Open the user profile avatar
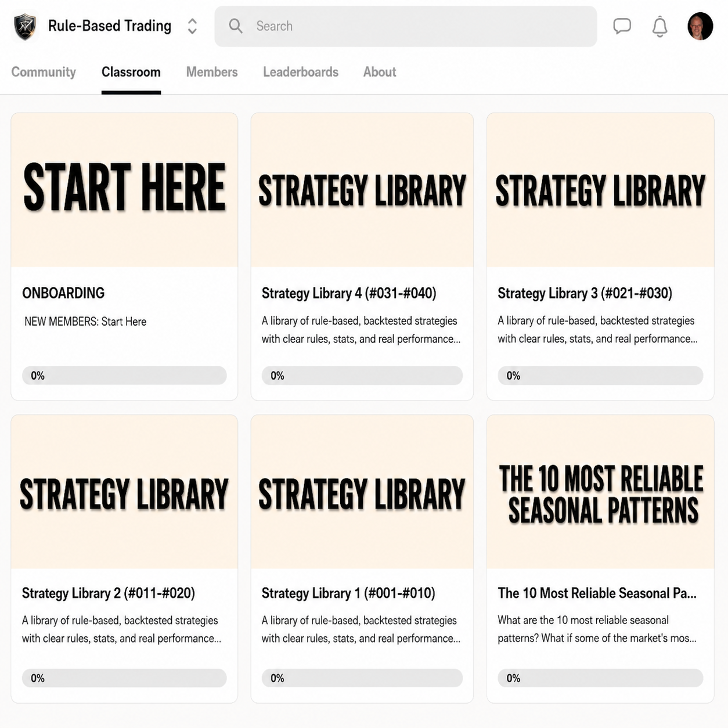 pos(700,26)
